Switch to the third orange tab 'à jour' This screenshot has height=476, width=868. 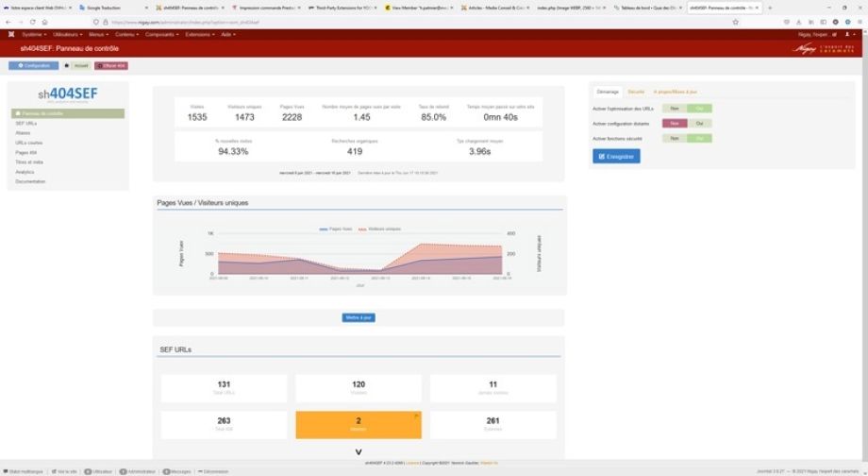click(675, 92)
